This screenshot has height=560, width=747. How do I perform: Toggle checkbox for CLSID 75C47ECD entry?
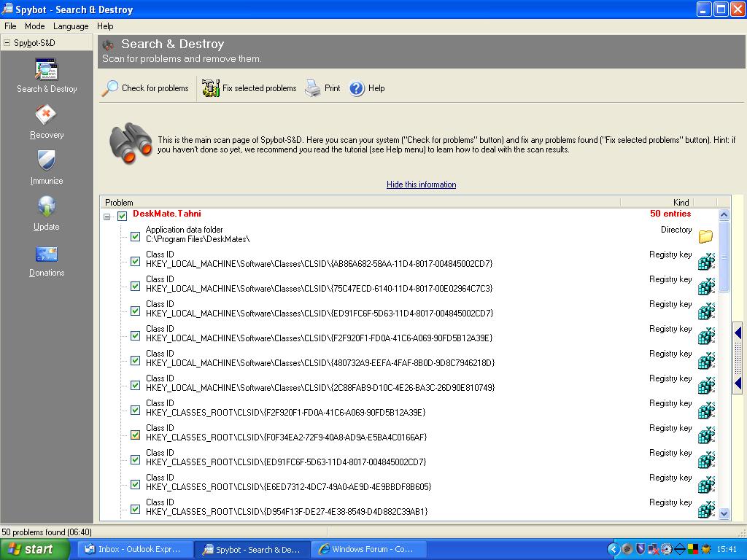click(x=135, y=286)
